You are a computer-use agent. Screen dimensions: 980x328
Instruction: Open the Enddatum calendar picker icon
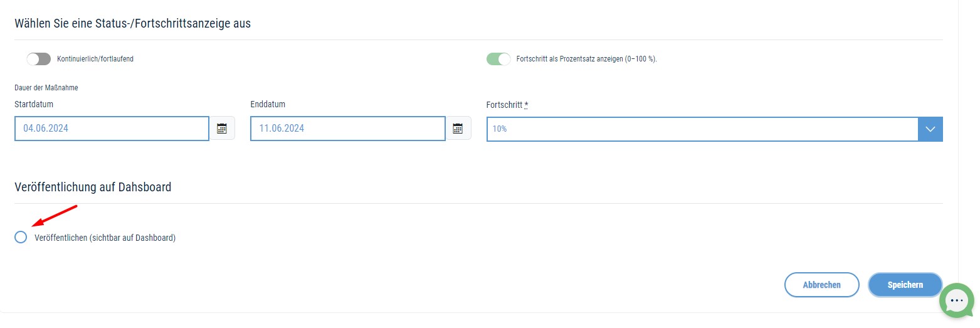point(458,129)
